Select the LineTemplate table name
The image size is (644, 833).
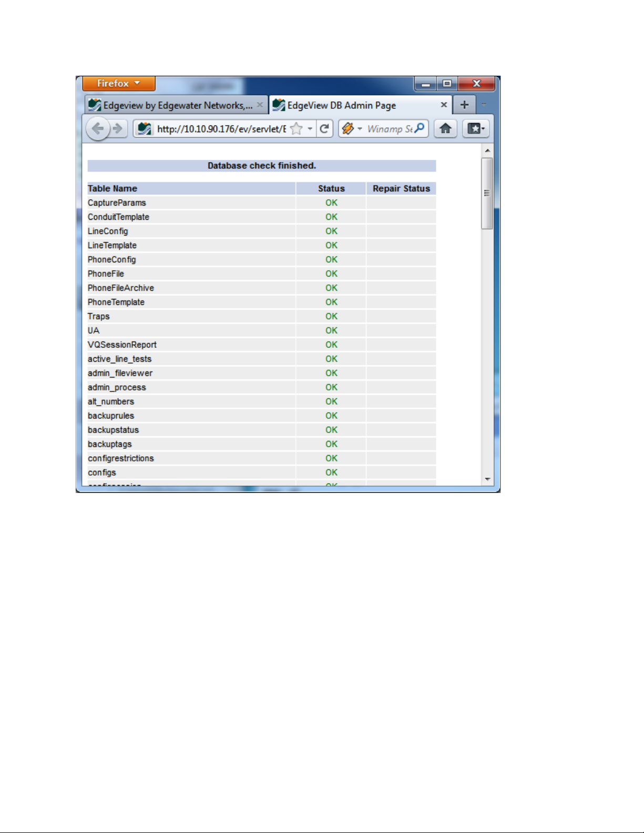pos(112,245)
